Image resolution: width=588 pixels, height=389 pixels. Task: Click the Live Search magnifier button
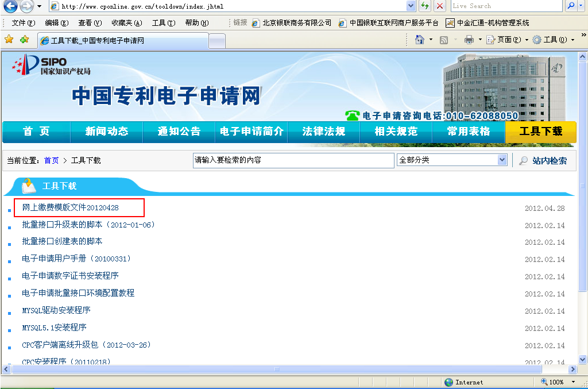(571, 6)
